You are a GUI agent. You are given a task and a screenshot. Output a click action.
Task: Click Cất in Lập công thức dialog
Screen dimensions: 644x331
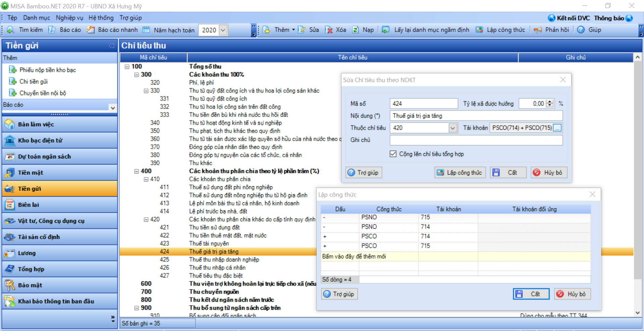(531, 294)
